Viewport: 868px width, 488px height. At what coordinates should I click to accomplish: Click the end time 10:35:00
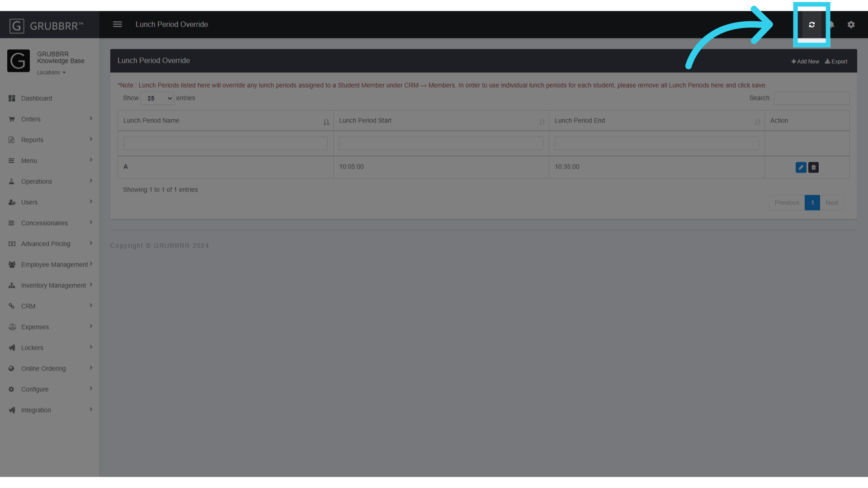[567, 167]
